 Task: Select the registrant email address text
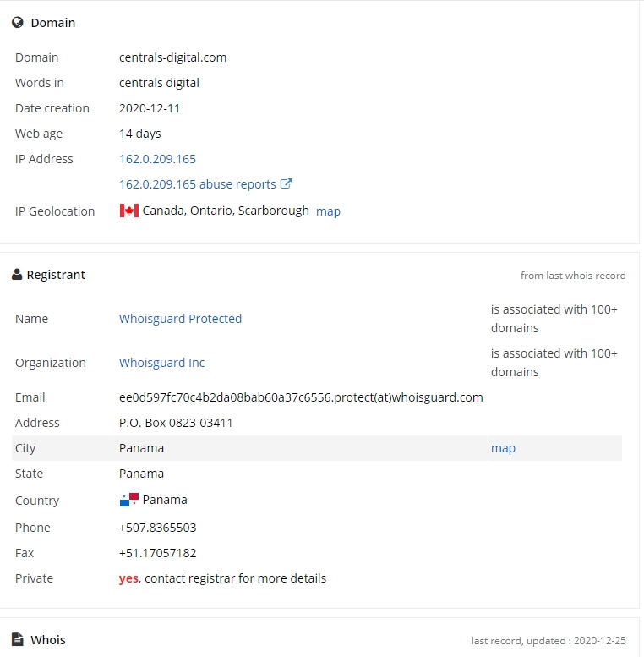click(x=301, y=397)
